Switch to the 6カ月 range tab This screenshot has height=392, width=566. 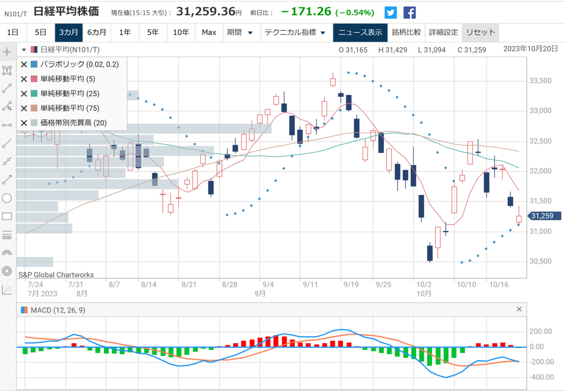tap(97, 33)
